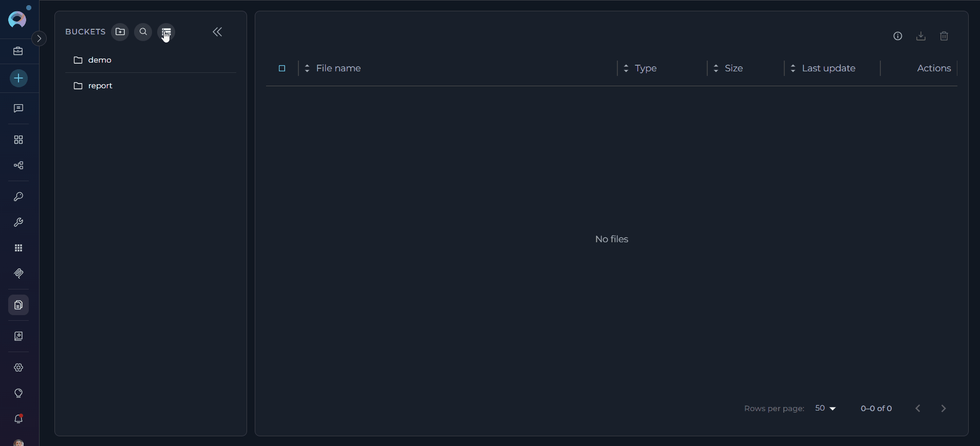Screen dimensions: 980x446
Task: Click the file info icon
Action: 898,36
